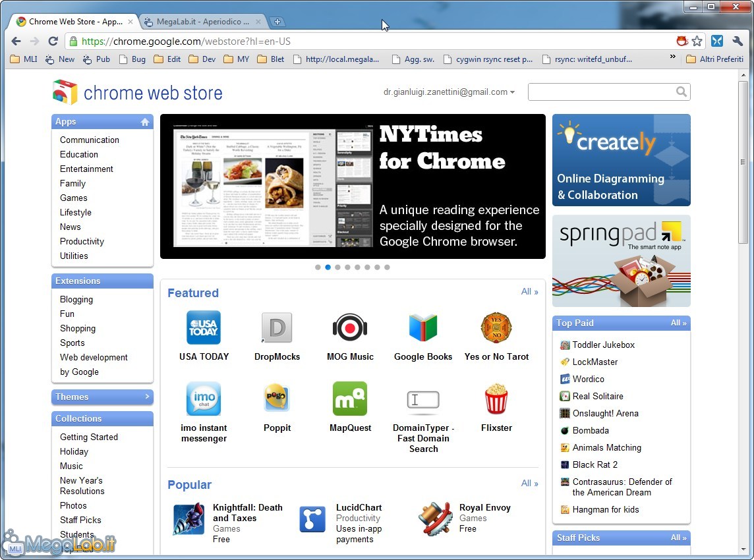Screen dimensions: 754x560
Task: Open the wrench settings menu
Action: pos(738,42)
